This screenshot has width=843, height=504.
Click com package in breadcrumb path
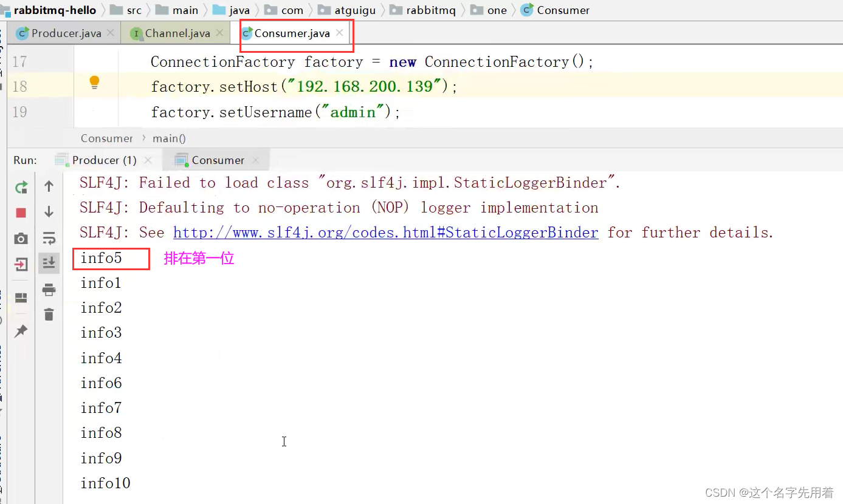284,10
